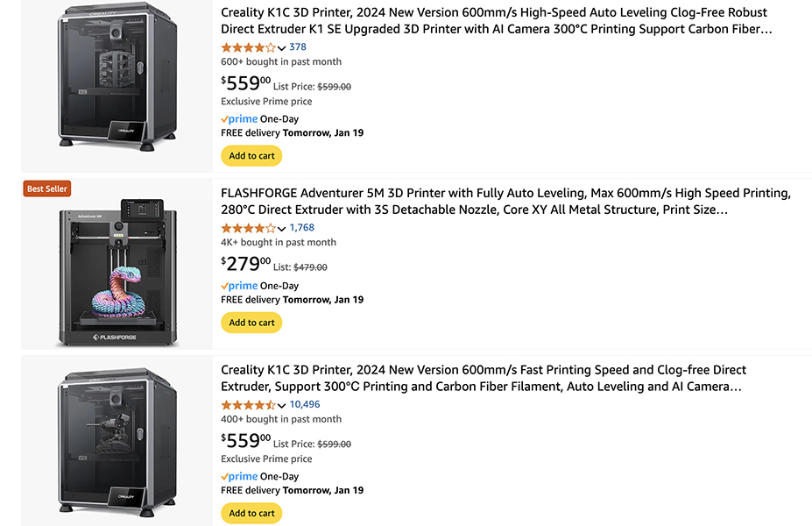Click the Prime icon on the first Creality listing

click(x=238, y=118)
